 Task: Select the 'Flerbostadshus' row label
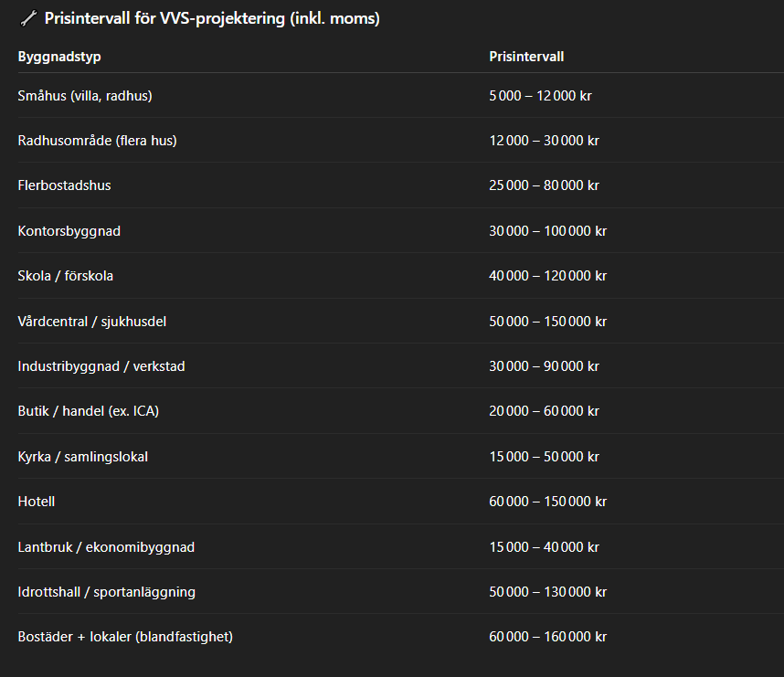pyautogui.click(x=64, y=185)
